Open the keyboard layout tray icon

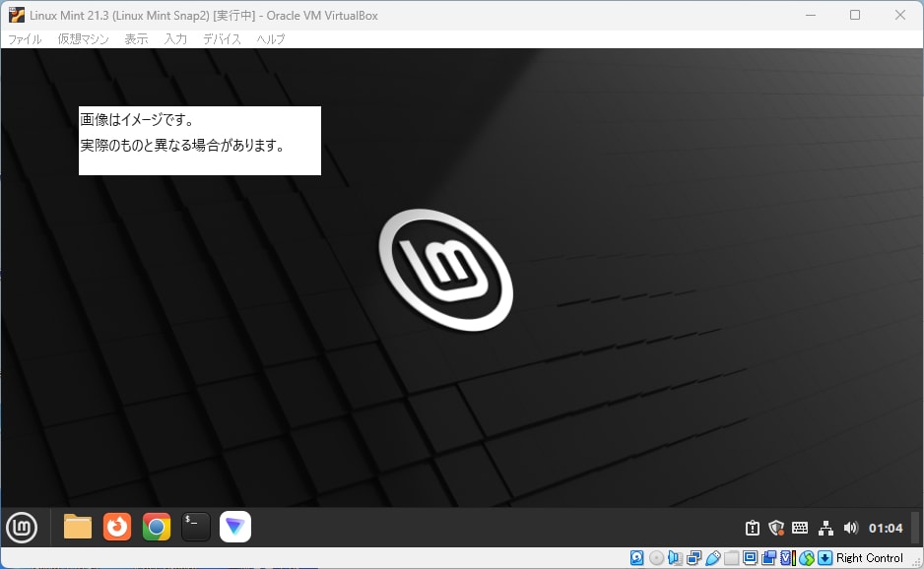point(800,529)
